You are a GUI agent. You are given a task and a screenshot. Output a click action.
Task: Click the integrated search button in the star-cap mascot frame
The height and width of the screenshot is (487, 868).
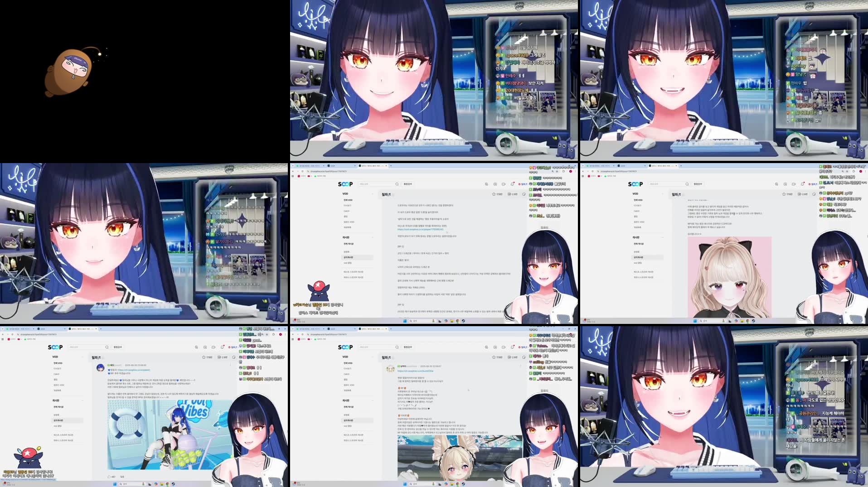(407, 184)
